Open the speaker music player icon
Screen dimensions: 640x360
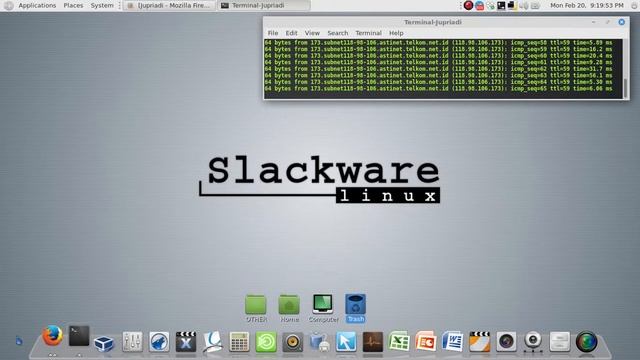293,342
